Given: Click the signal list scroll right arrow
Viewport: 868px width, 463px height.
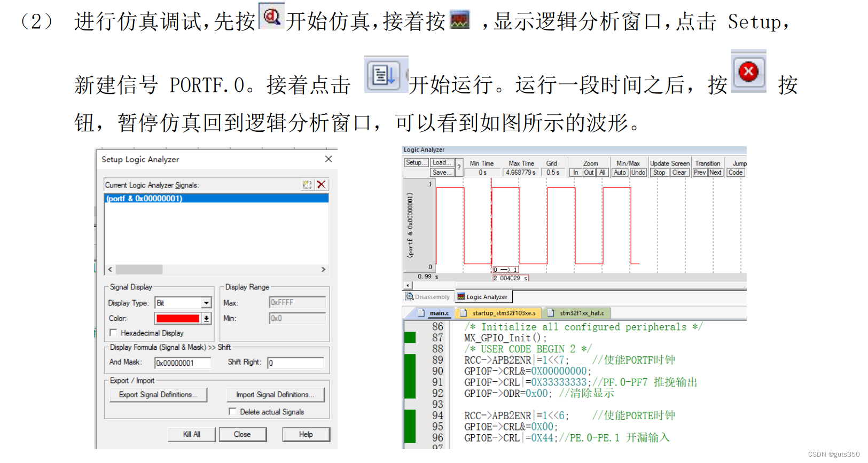Looking at the screenshot, I should point(323,270).
